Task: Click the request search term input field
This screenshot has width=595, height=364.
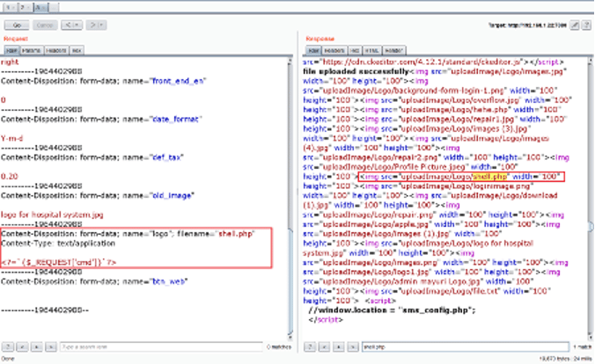Action: tap(158, 346)
